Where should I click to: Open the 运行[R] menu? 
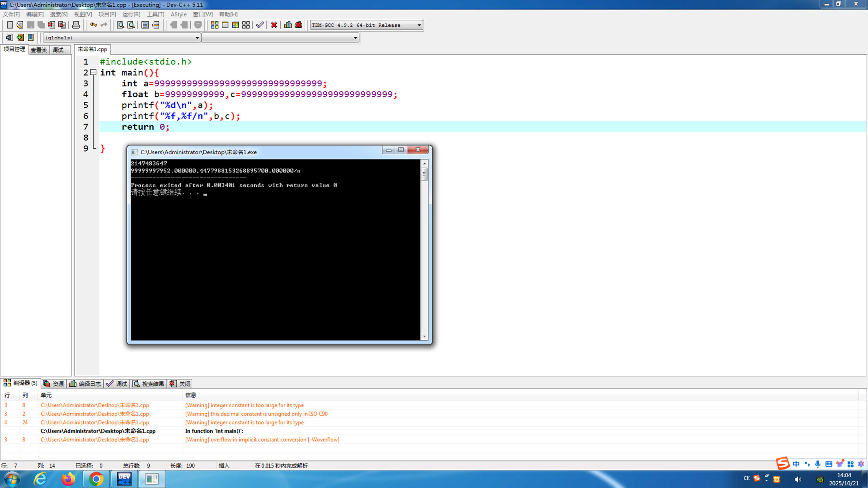131,14
